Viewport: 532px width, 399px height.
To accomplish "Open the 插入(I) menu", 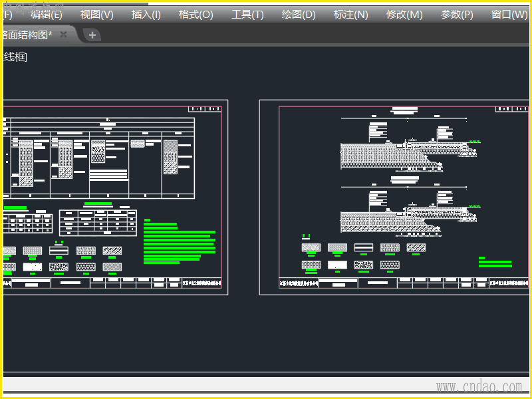I will click(x=146, y=15).
